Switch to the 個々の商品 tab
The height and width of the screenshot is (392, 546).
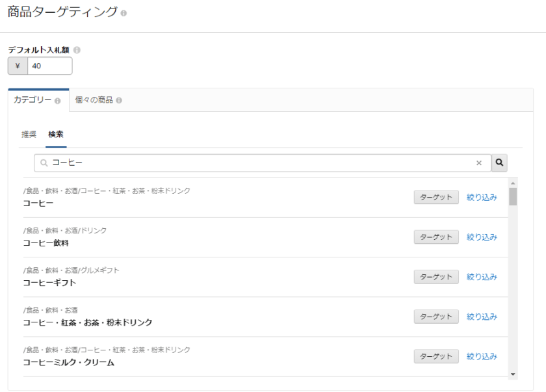click(x=94, y=100)
